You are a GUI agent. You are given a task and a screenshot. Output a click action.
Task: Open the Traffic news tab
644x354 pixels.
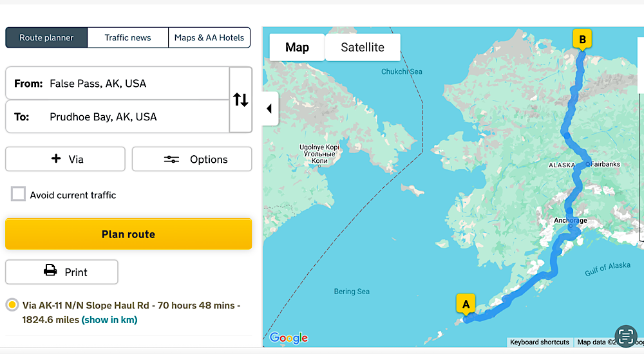(128, 37)
